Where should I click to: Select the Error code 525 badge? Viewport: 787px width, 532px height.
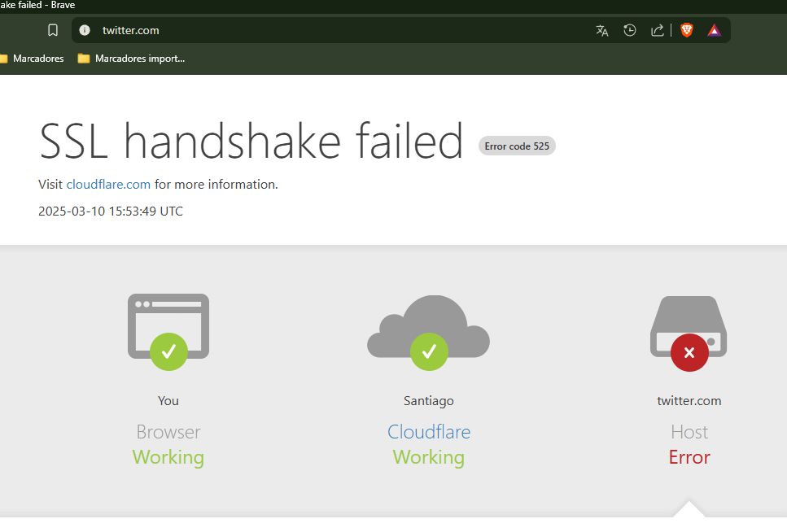point(517,146)
